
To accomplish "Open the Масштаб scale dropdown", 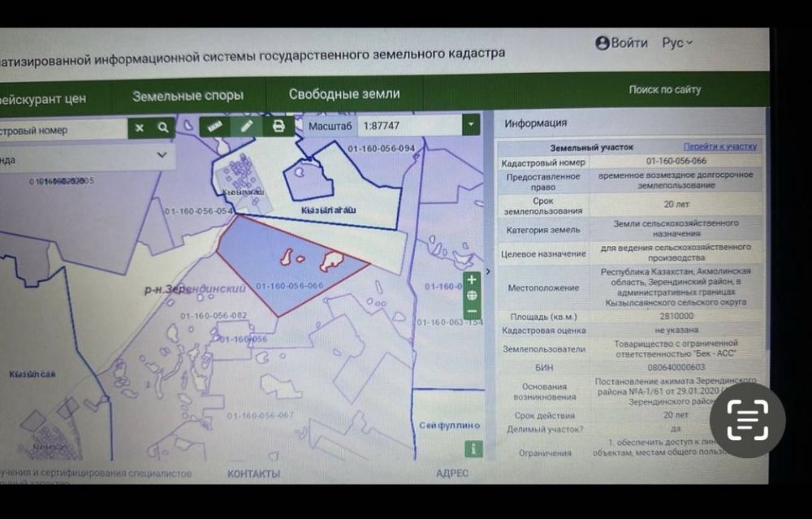I will (x=471, y=125).
